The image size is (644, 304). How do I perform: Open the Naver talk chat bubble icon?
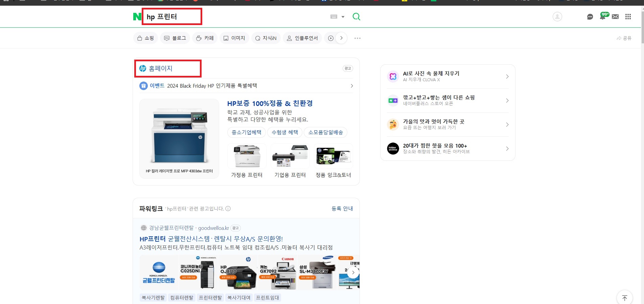click(590, 17)
